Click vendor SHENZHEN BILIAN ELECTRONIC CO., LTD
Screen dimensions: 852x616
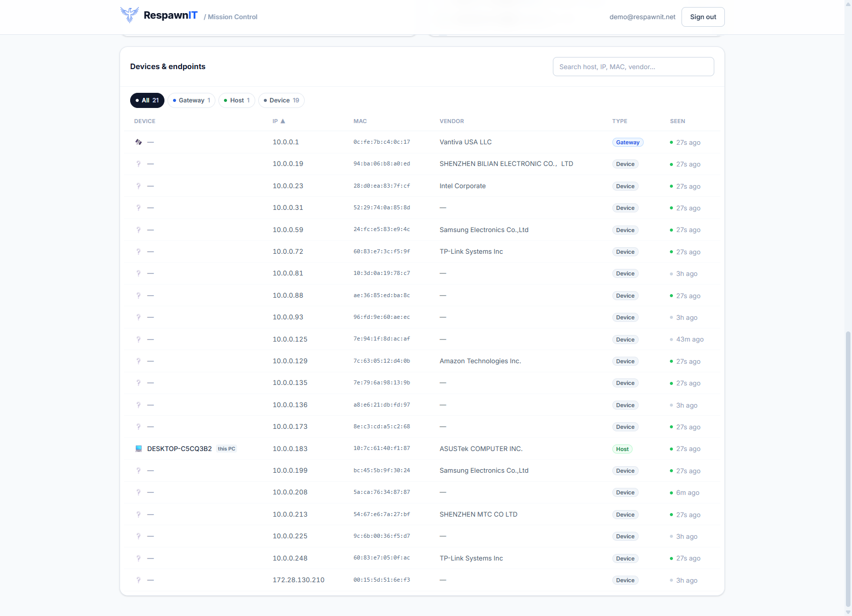coord(506,164)
